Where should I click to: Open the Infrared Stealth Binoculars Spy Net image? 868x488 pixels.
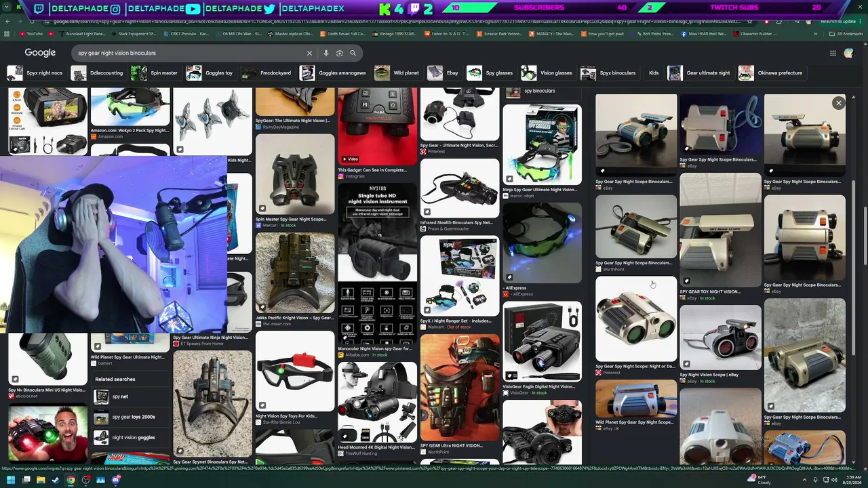coord(460,188)
